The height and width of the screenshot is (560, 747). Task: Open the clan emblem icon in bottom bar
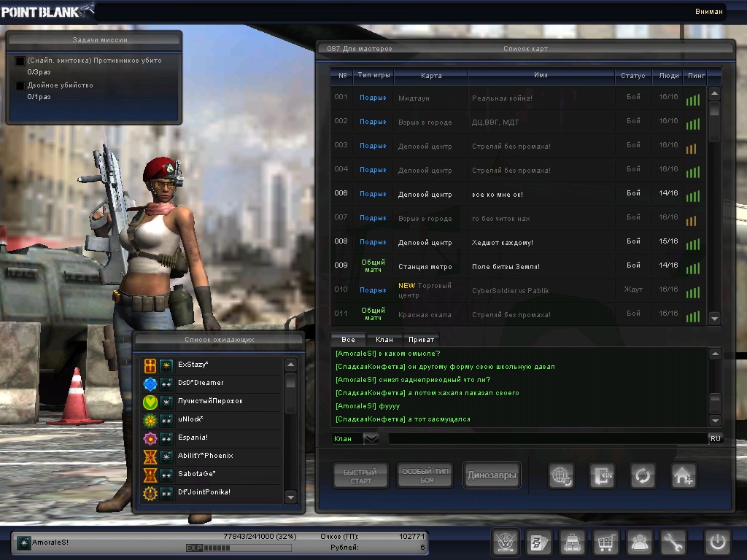pyautogui.click(x=505, y=542)
